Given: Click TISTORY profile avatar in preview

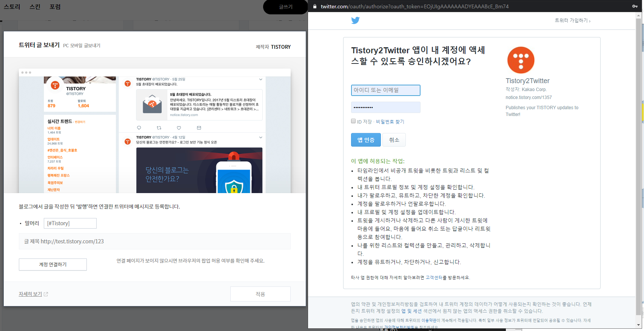Looking at the screenshot, I should [x=55, y=85].
